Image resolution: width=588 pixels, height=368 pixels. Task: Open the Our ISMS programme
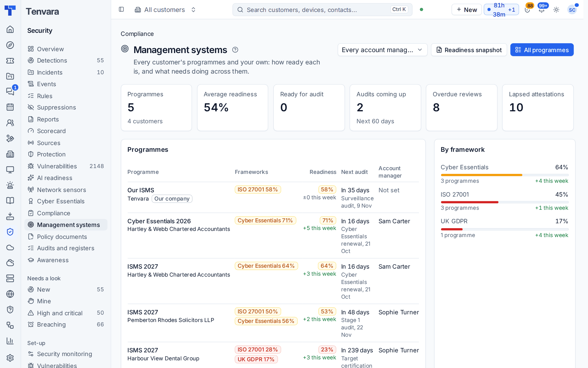pyautogui.click(x=141, y=190)
